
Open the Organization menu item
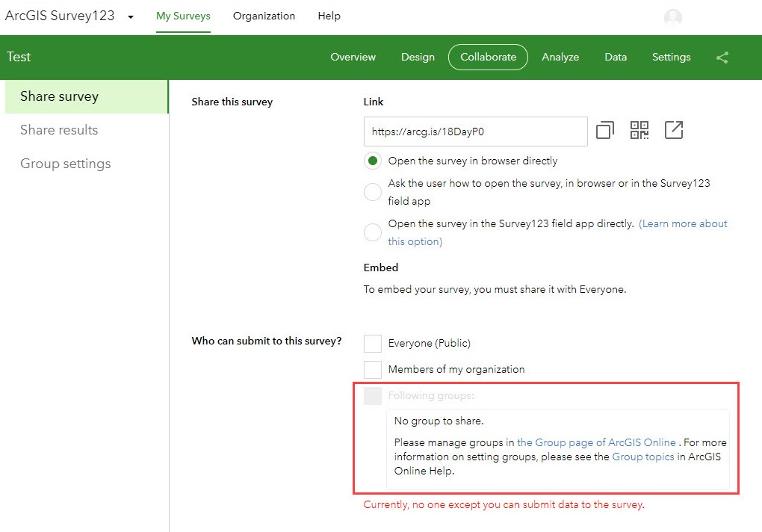tap(264, 16)
